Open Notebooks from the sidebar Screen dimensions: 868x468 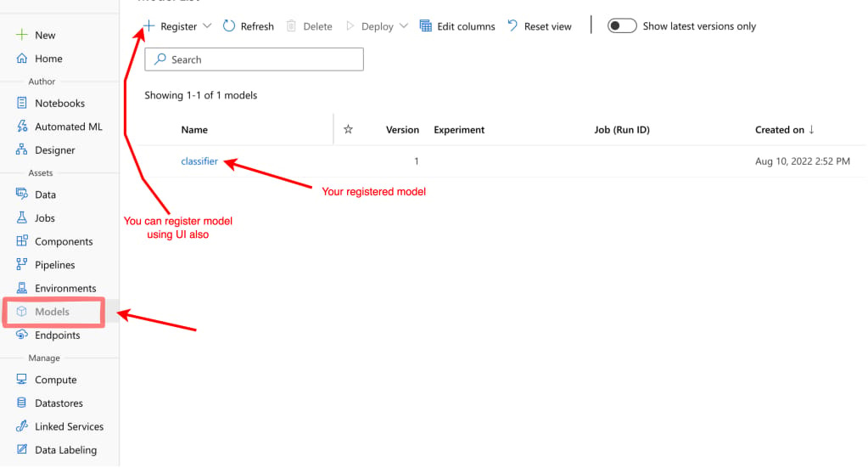point(59,103)
